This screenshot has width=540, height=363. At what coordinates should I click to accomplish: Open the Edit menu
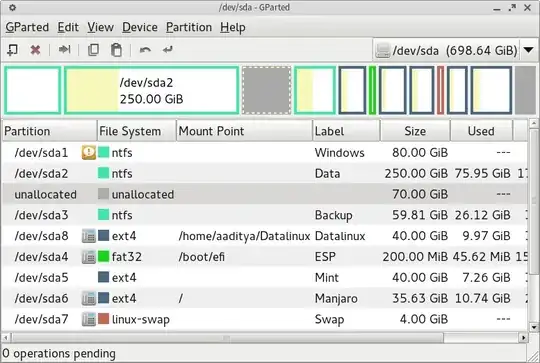pos(68,27)
